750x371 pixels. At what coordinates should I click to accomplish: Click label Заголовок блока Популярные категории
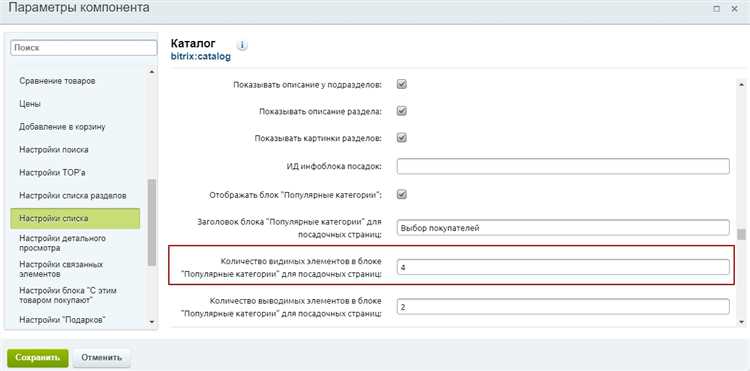click(x=289, y=228)
